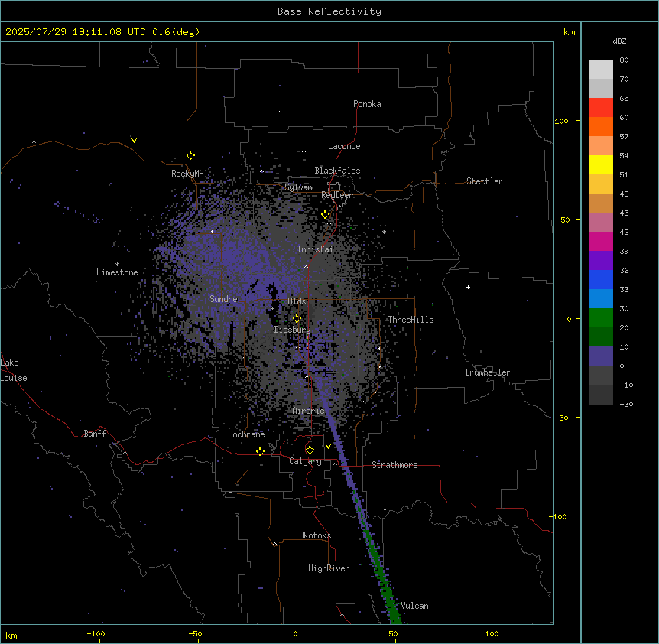Click the purple 39–36 dBZ swatch
This screenshot has height=644, width=659.
click(x=601, y=261)
